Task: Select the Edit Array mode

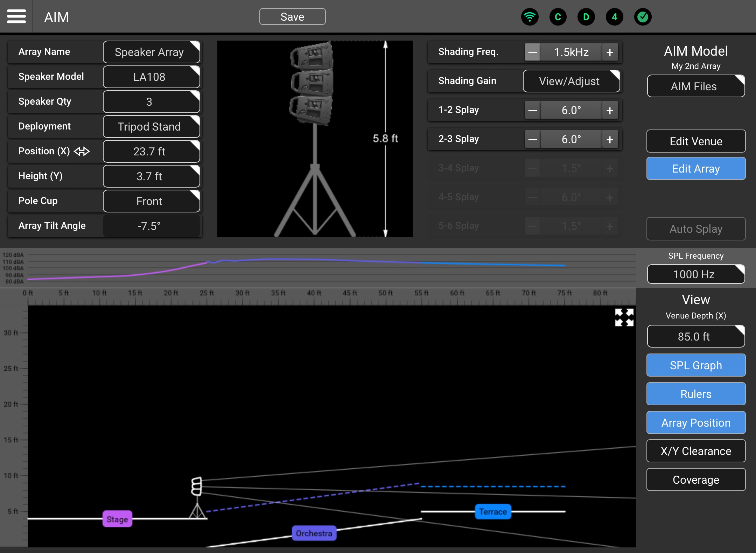Action: (695, 169)
